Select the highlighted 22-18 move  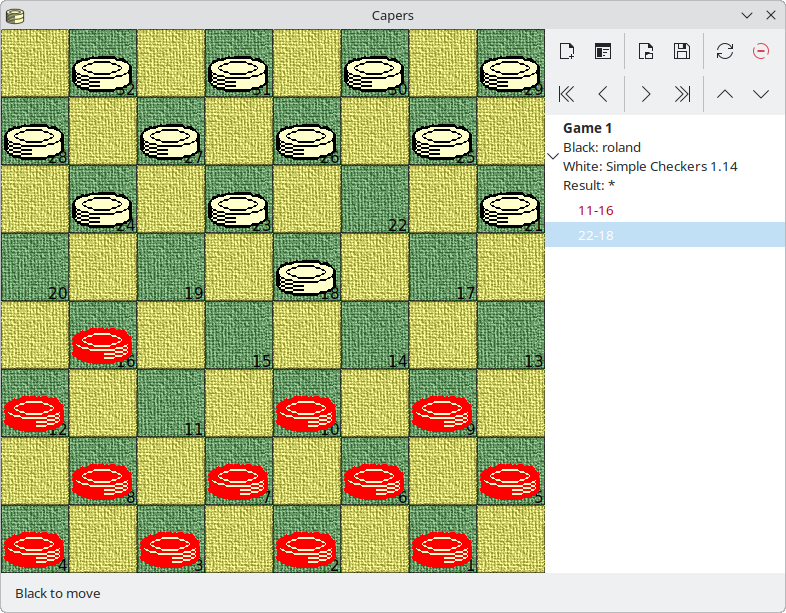666,235
